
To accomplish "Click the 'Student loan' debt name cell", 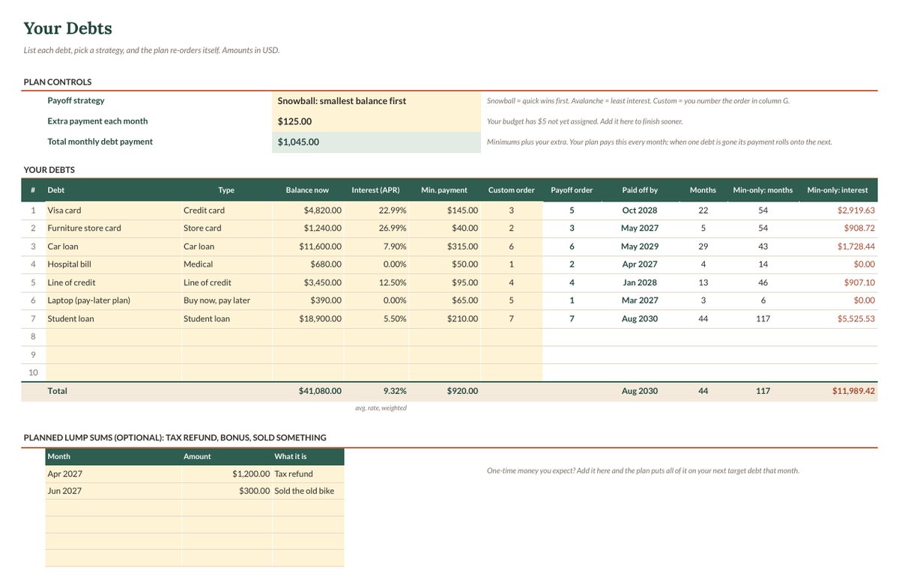I will pos(113,318).
